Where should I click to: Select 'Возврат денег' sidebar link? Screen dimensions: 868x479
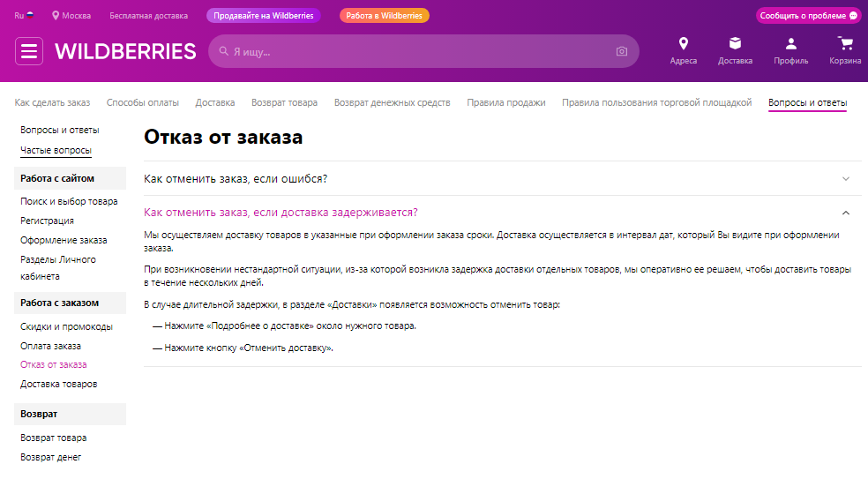pyautogui.click(x=50, y=457)
